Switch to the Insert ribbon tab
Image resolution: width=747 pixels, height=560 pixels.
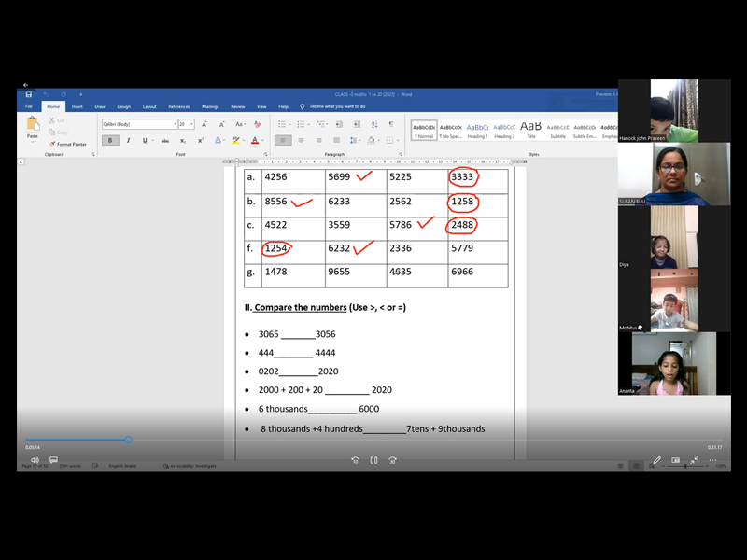(x=77, y=106)
